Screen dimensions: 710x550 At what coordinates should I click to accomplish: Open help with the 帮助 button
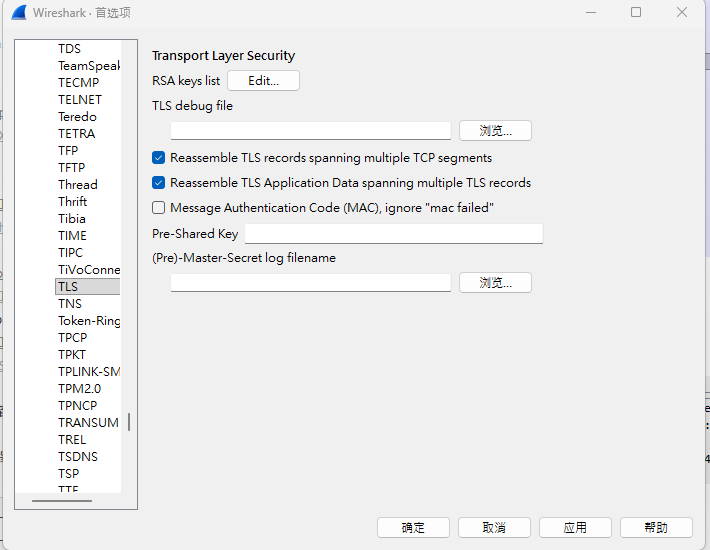click(x=656, y=527)
